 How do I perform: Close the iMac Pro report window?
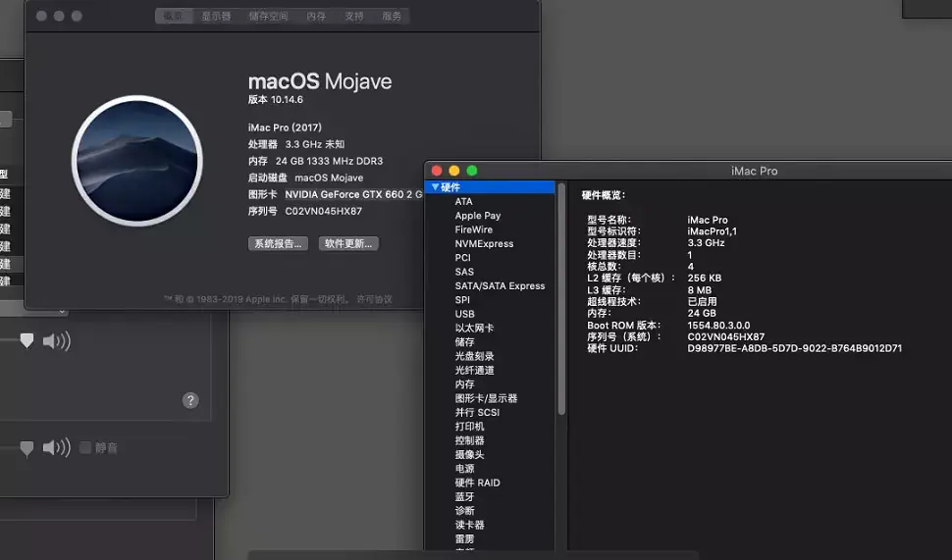(437, 171)
